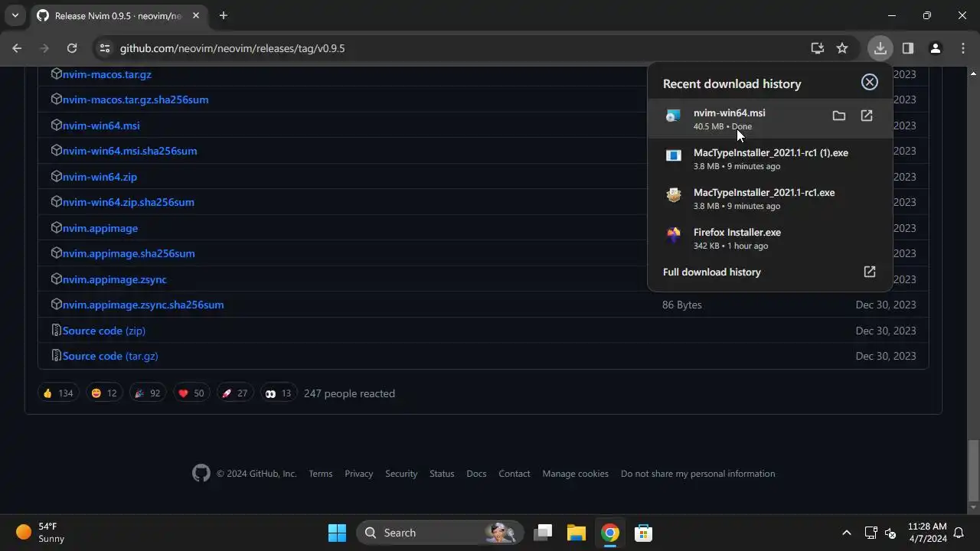Download Source code (tar.gz)
This screenshot has height=551, width=980.
pyautogui.click(x=110, y=356)
